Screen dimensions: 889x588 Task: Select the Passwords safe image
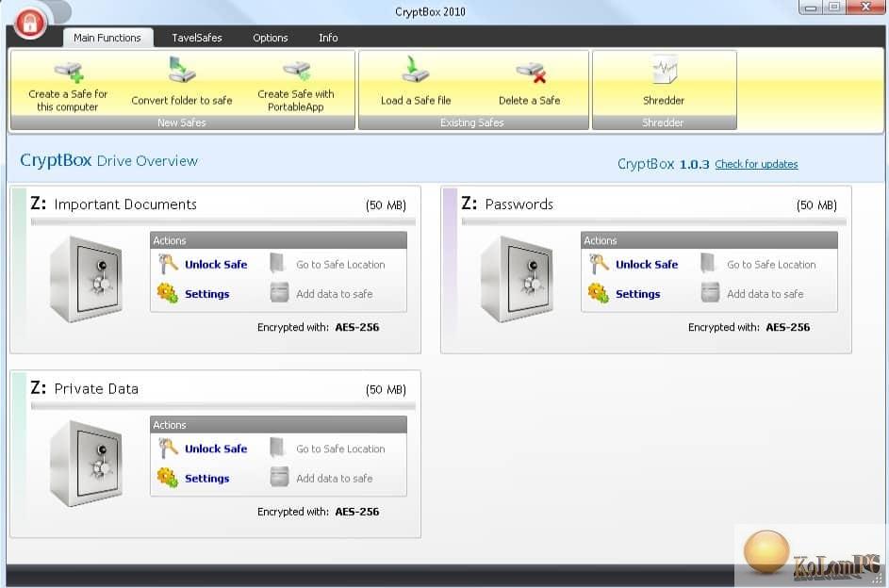coord(517,279)
